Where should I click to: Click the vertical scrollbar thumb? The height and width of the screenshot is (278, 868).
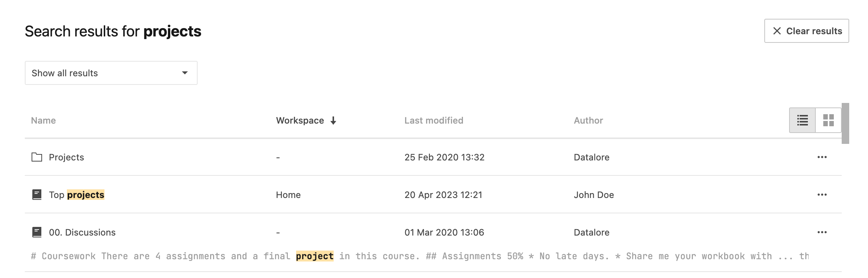tap(845, 123)
